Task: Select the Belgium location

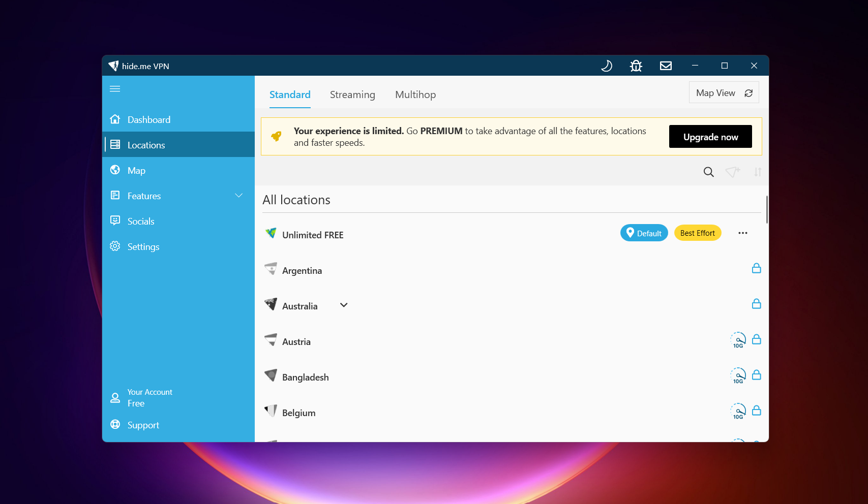Action: pos(512,412)
